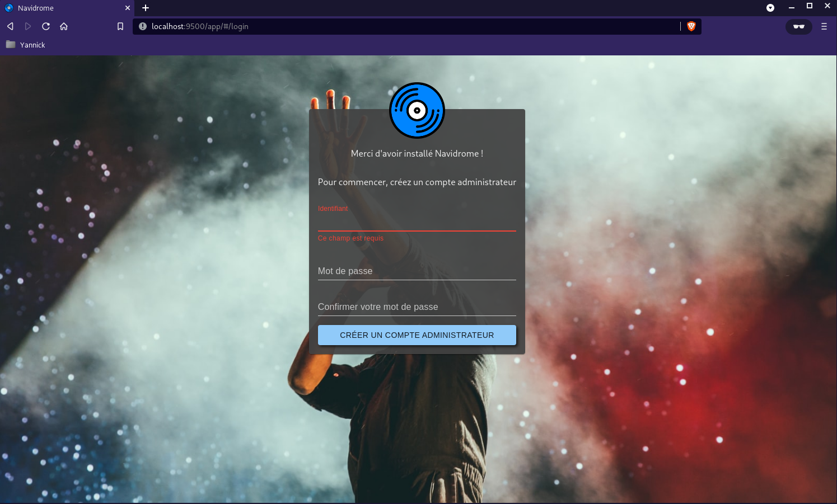Expand the tab search dropdown arrow
The height and width of the screenshot is (504, 837).
click(770, 8)
